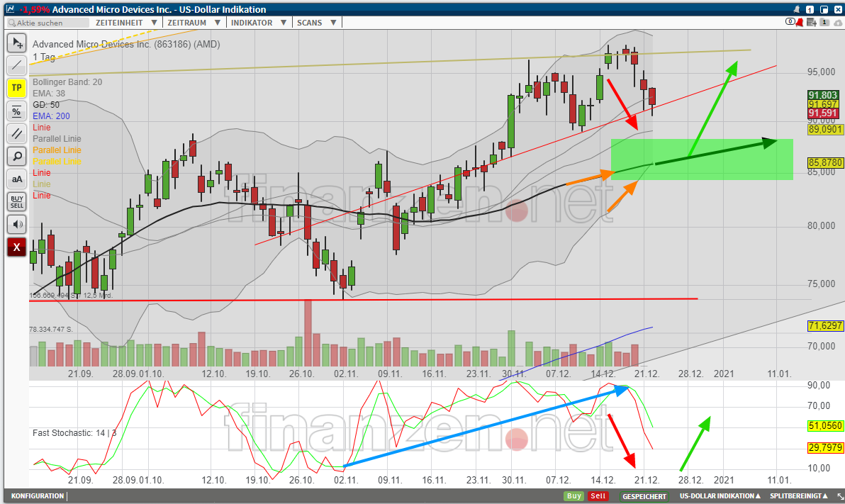
Task: Click the 89,0901 price label
Action: point(825,130)
